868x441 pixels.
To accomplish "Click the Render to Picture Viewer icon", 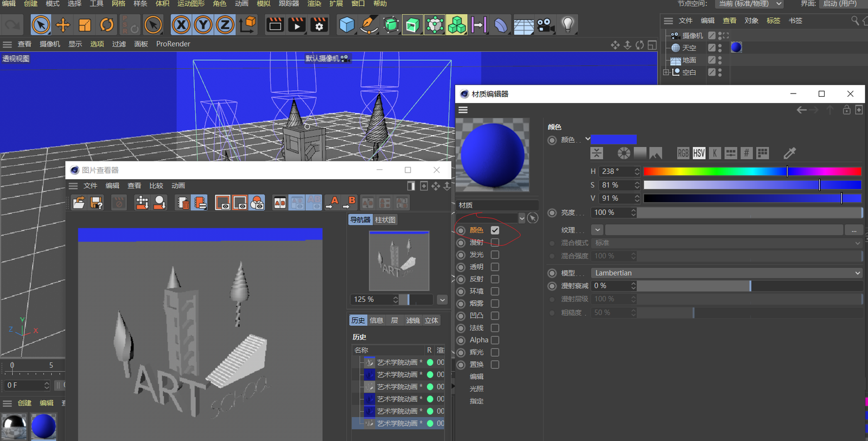I will point(297,25).
